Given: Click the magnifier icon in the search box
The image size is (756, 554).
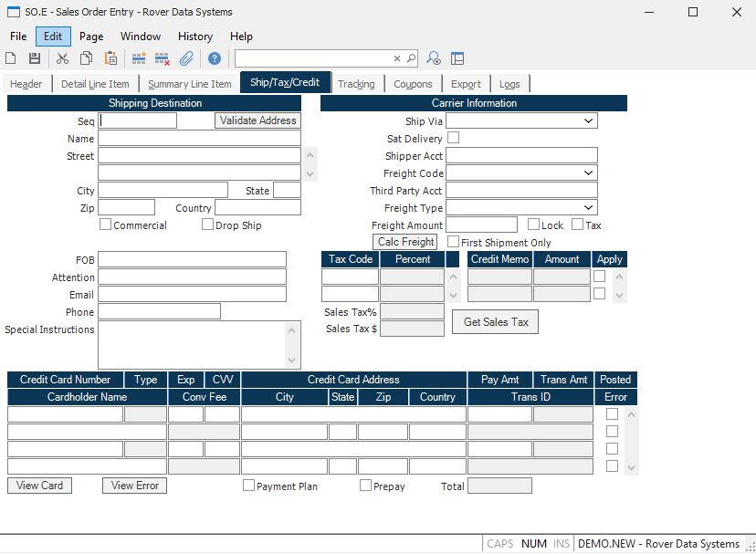Looking at the screenshot, I should (x=411, y=58).
